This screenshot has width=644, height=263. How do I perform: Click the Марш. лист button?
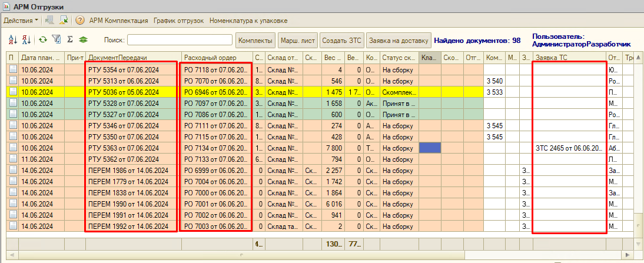[298, 40]
